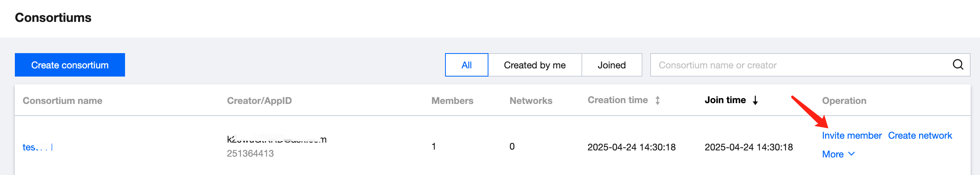
Task: Click the Join time descending arrow icon
Action: click(755, 100)
